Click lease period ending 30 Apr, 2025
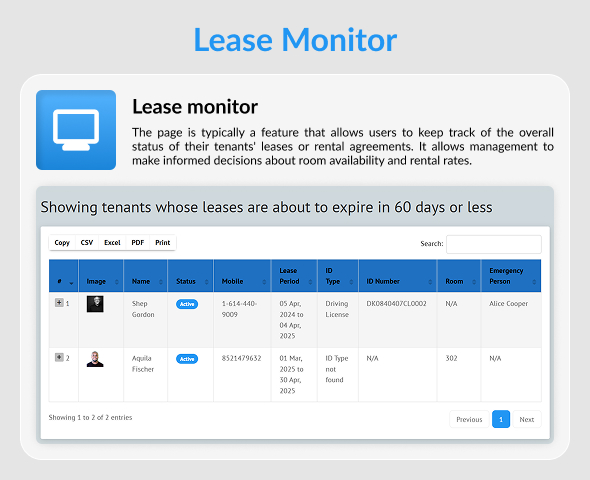The image size is (590, 480). click(291, 374)
